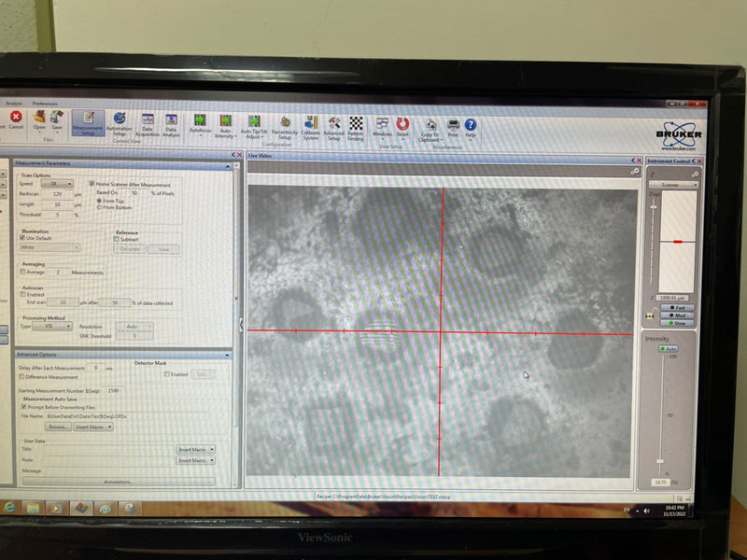
Task: Click the Backscan value field
Action: [57, 194]
